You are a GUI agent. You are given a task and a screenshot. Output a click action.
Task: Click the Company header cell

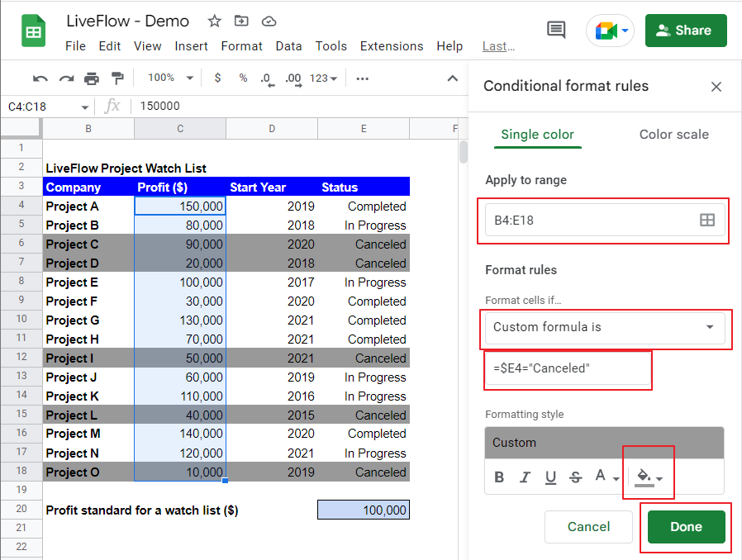[x=88, y=187]
